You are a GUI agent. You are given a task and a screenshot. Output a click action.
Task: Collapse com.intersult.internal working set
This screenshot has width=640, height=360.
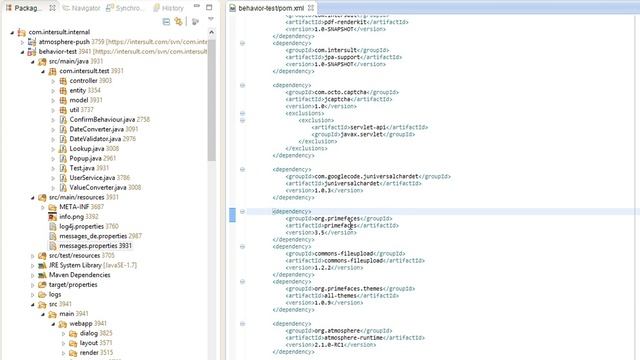tap(12, 32)
